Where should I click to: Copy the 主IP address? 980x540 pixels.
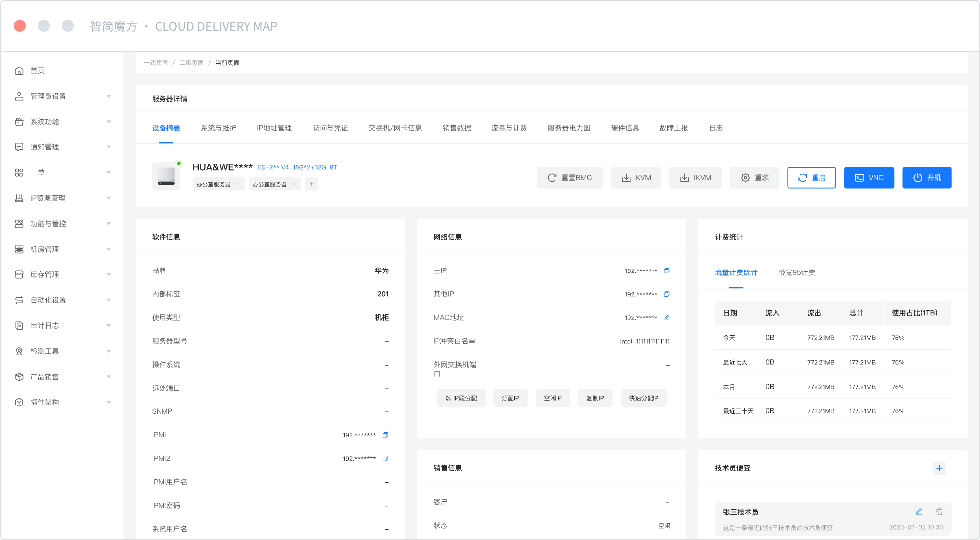(666, 271)
